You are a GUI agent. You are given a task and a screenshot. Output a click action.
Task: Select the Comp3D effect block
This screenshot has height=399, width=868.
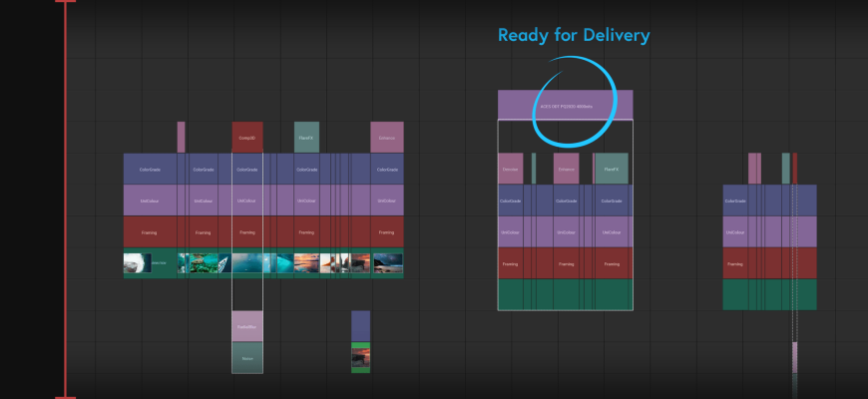(246, 138)
